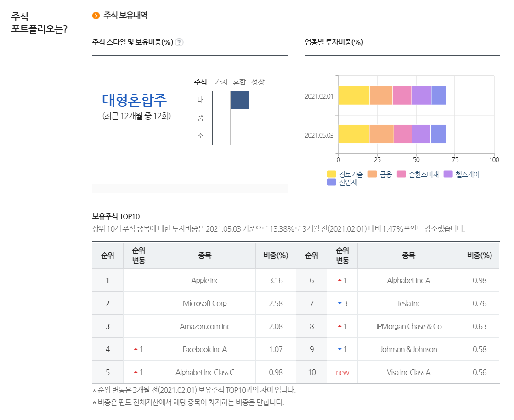Image resolution: width=514 pixels, height=420 pixels.
Task: Click the orange arrow icon beside 주식 보유내역
Action: pos(96,16)
